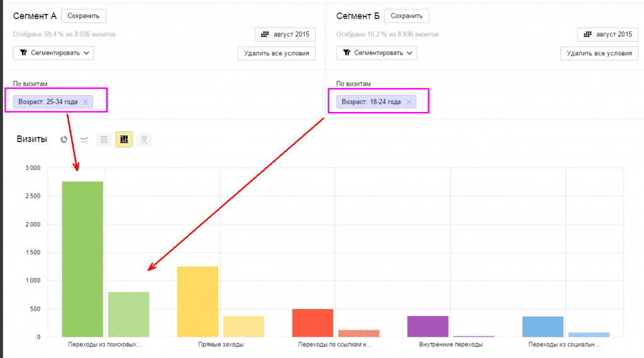644x358 pixels.
Task: Select the Возраст: 18-24 года condition tag
Action: pyautogui.click(x=376, y=102)
